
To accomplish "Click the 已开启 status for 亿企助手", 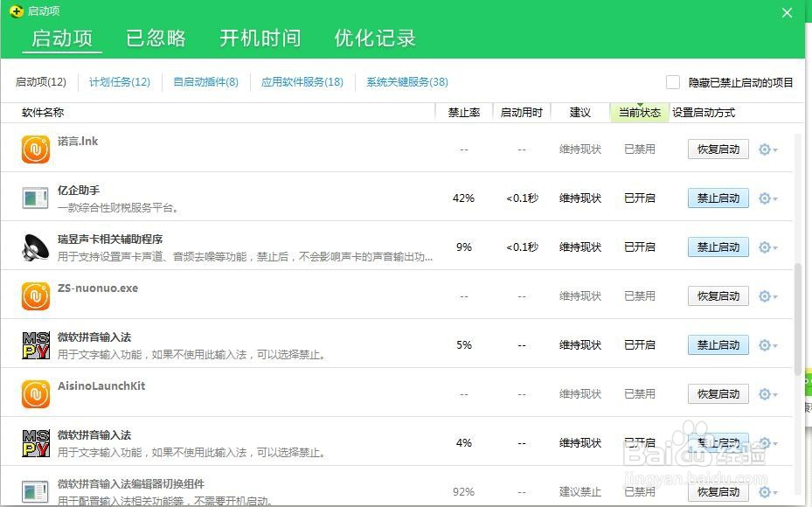I will tap(640, 198).
